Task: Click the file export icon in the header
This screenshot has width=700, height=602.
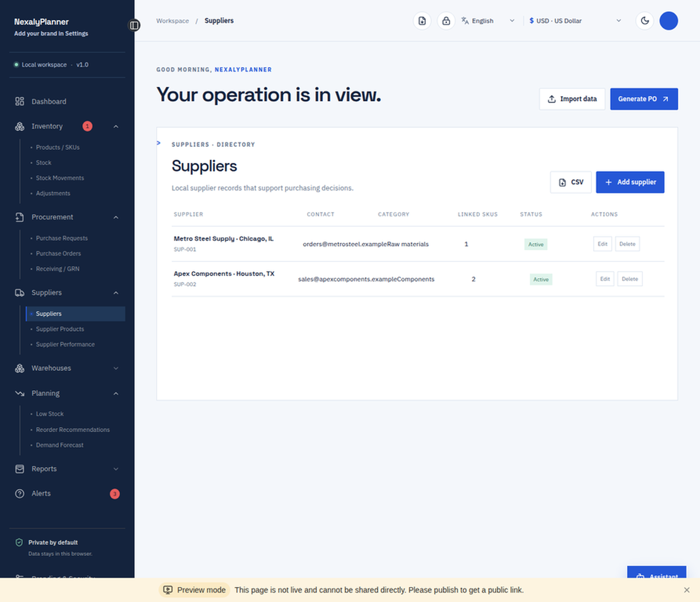Action: [422, 21]
